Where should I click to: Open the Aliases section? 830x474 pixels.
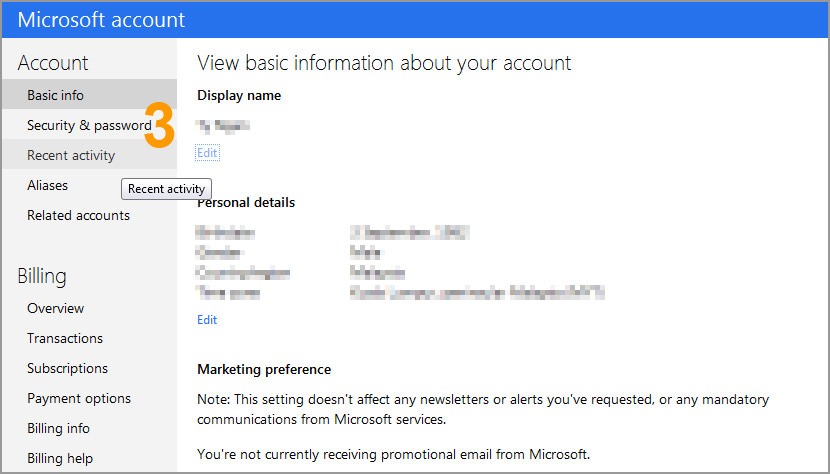48,185
